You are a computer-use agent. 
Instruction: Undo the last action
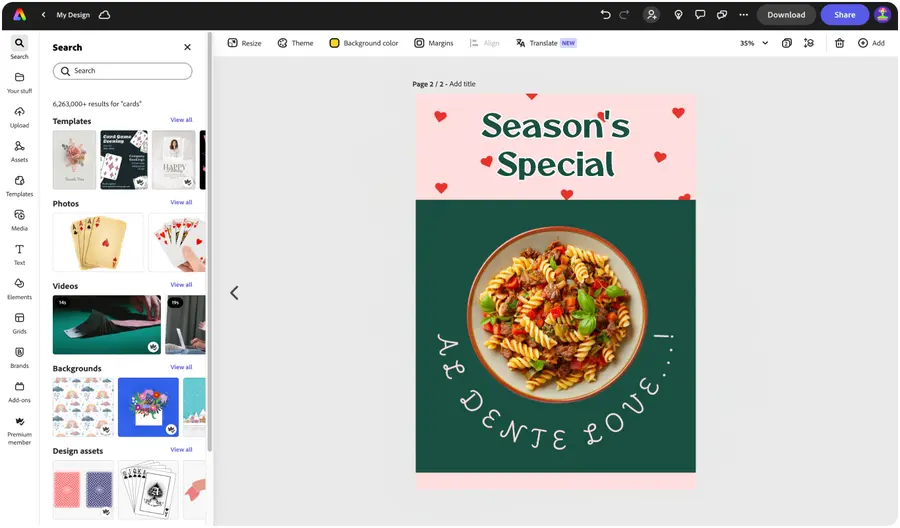click(x=605, y=15)
